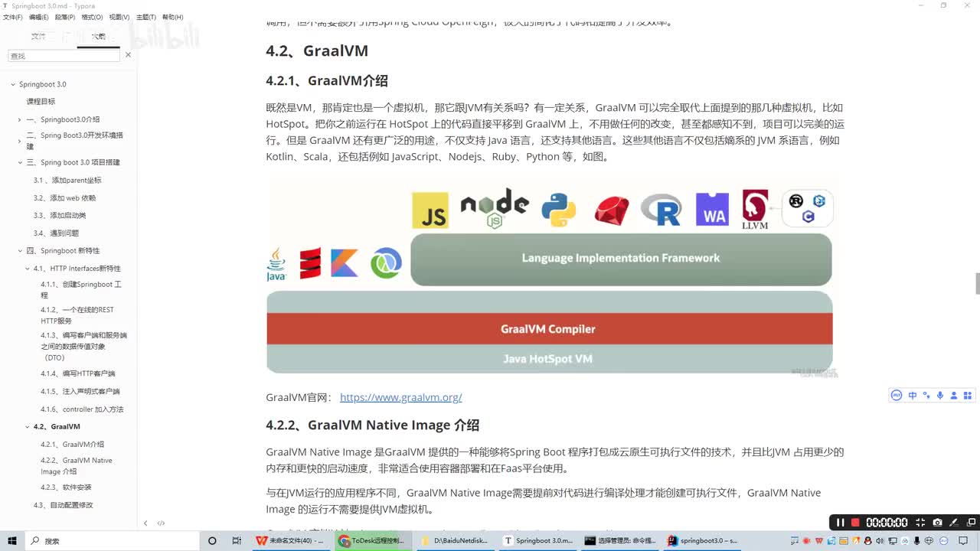This screenshot has height=551, width=980.
Task: Open the 帮助(H) menu
Action: 172,17
